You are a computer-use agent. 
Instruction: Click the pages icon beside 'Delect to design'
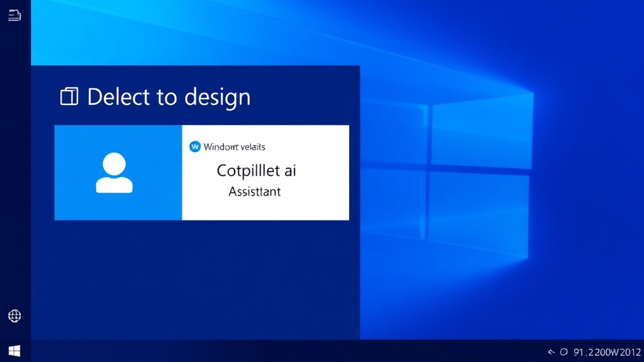tap(69, 96)
